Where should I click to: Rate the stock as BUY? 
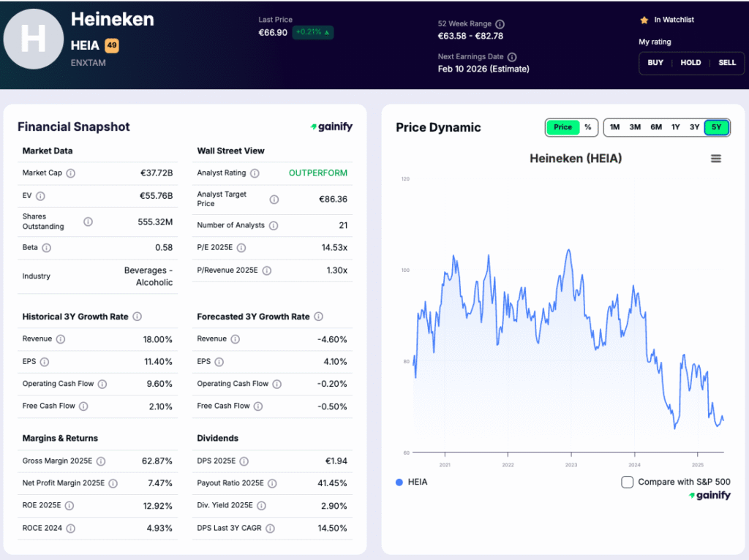[655, 63]
